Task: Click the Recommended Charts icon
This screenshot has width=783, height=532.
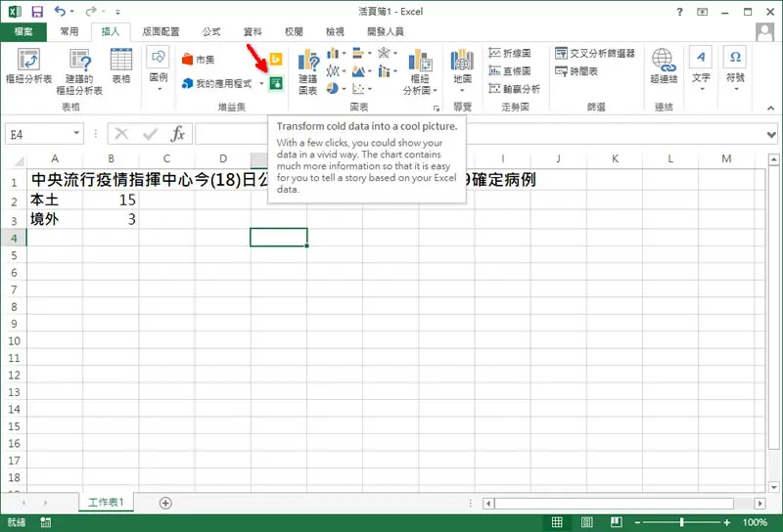Action: coord(308,71)
